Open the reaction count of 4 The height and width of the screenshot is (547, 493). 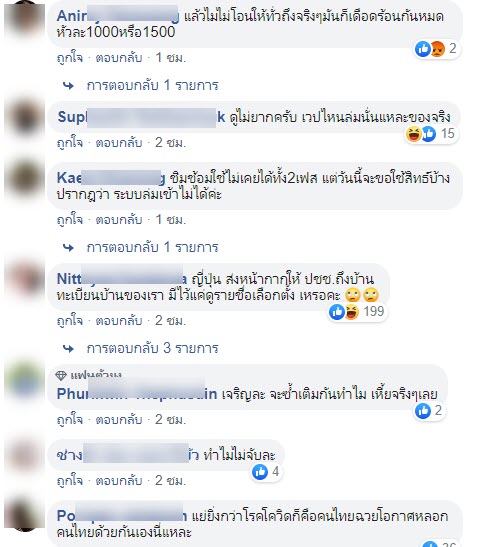coord(266,472)
